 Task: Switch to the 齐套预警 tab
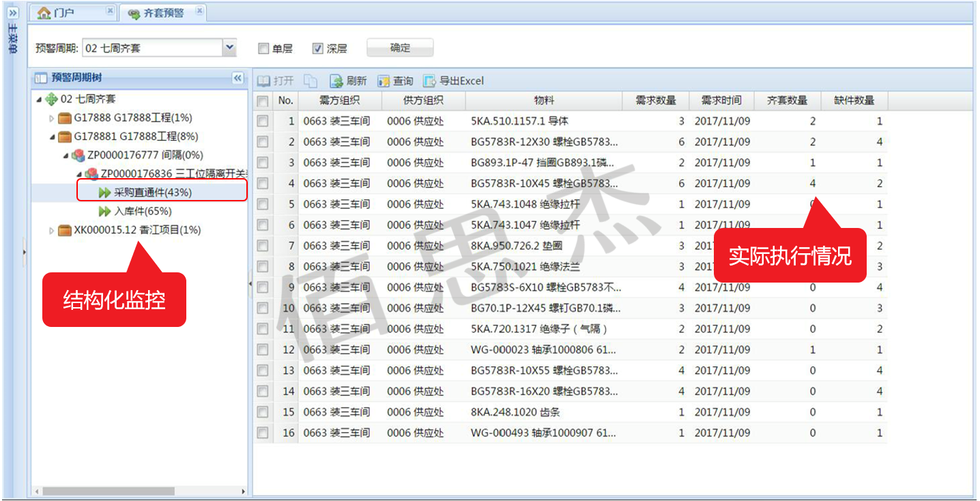coord(164,12)
